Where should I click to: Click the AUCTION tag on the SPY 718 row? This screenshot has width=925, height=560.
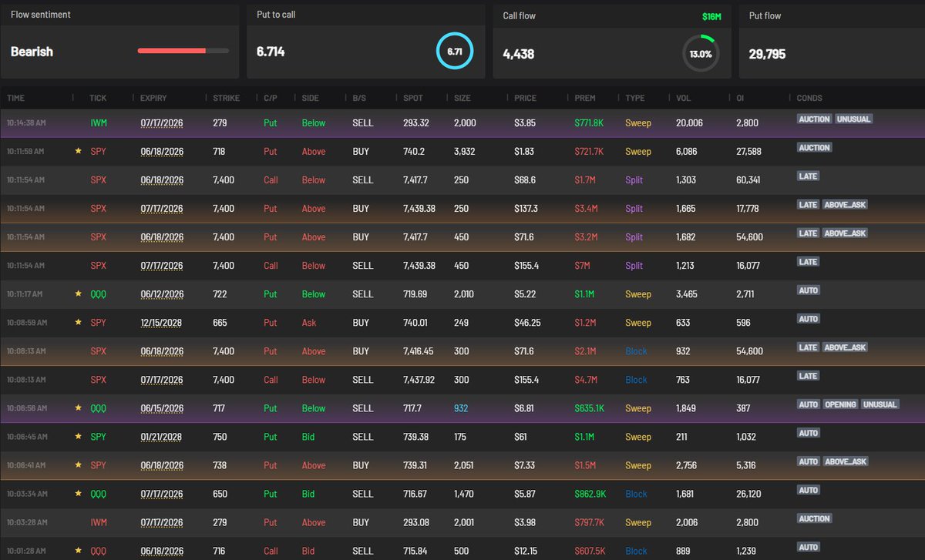tap(815, 148)
